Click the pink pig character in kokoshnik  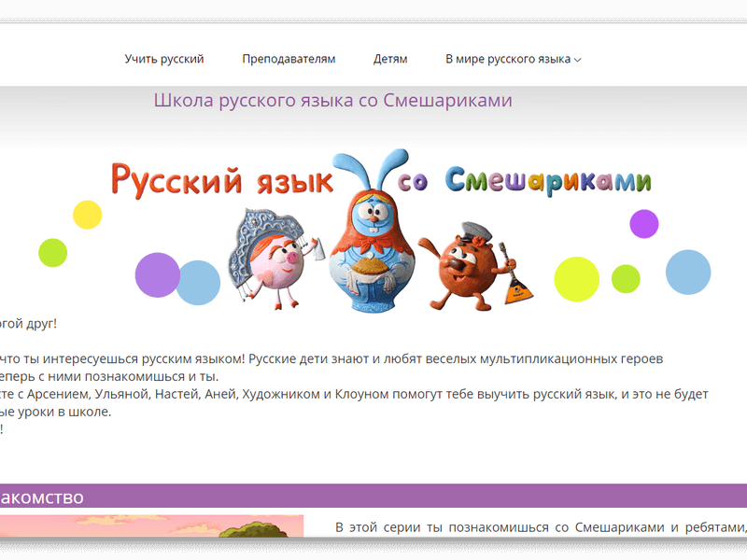click(x=275, y=259)
